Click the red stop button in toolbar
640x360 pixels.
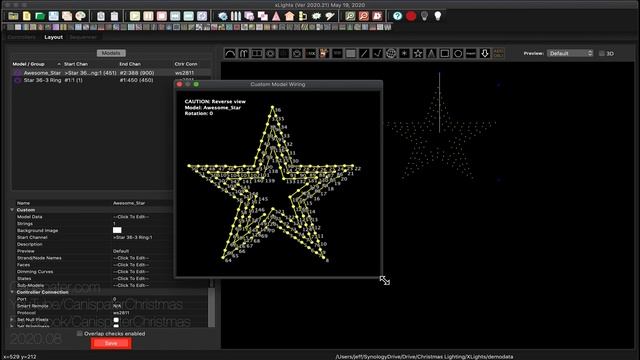162,16
